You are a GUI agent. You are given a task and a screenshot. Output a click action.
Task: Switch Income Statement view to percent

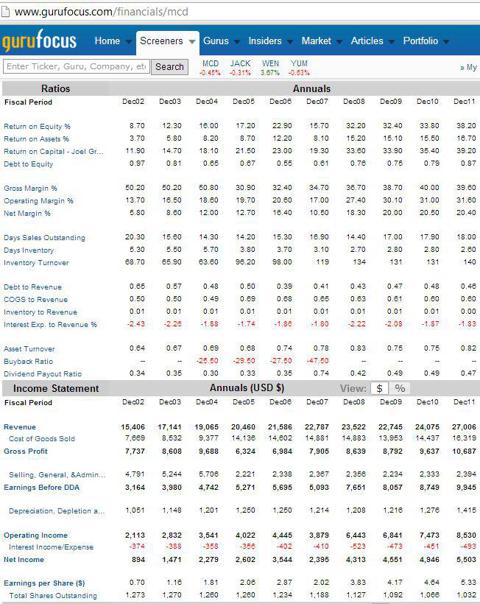pos(400,388)
